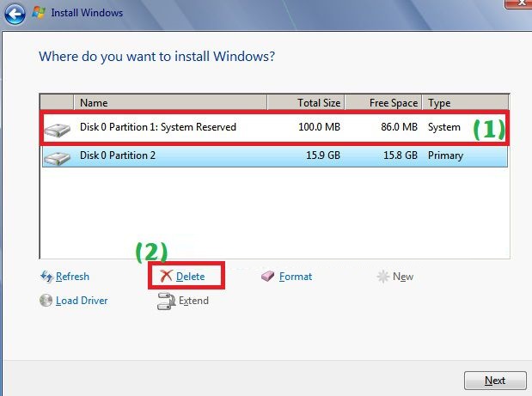Refresh the partition list
The height and width of the screenshot is (396, 532).
pos(72,277)
